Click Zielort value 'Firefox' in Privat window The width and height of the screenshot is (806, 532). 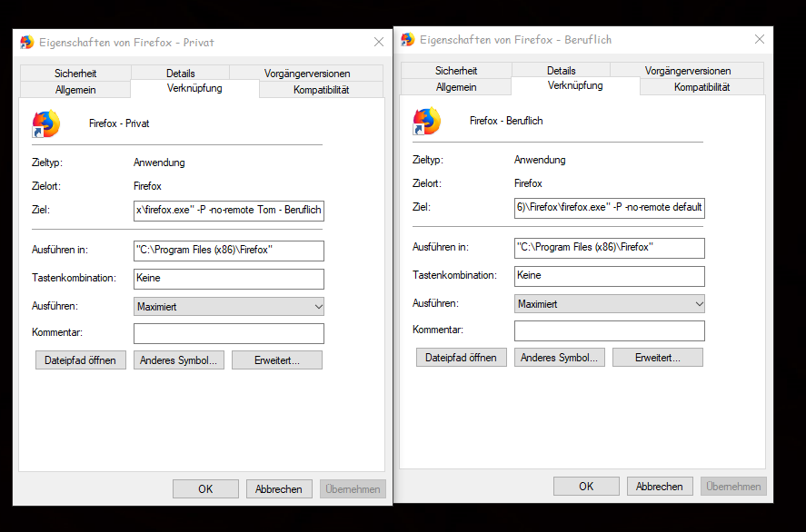pos(147,186)
